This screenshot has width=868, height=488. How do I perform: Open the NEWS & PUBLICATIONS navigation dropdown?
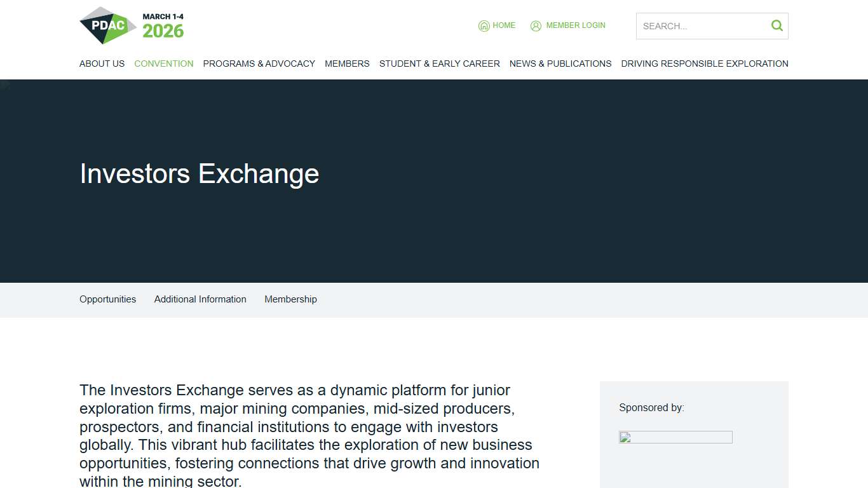coord(560,64)
